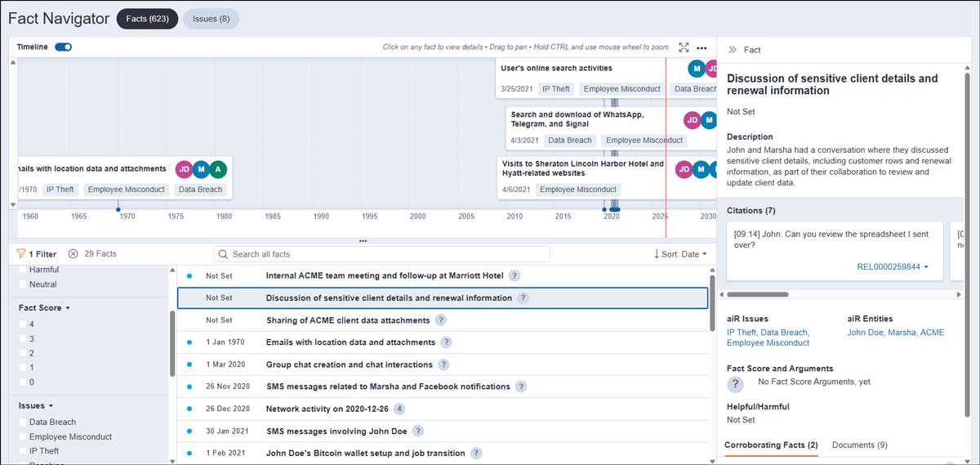This screenshot has width=980, height=465.
Task: Click score badge for SMS messages involving John Doe
Action: coord(418,431)
